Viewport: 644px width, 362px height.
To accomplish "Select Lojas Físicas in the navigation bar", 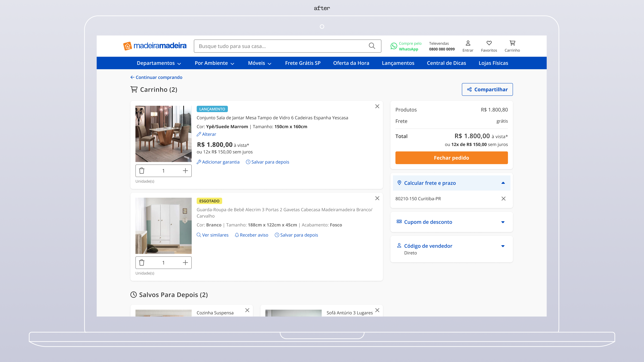I will tap(493, 63).
